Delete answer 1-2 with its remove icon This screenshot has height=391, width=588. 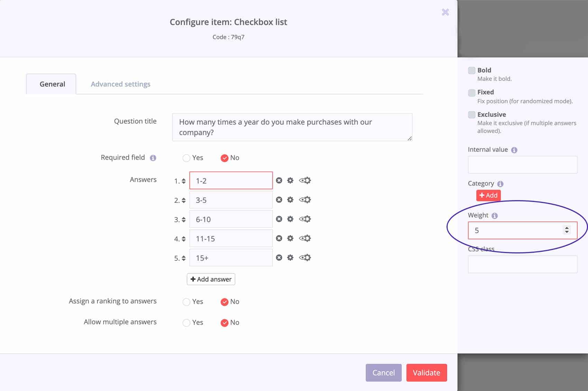click(279, 180)
